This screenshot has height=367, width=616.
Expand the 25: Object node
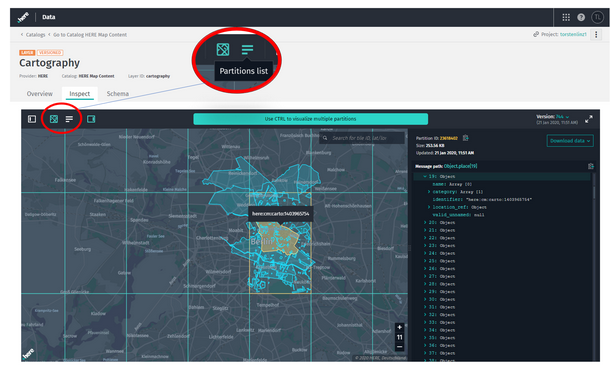425,261
